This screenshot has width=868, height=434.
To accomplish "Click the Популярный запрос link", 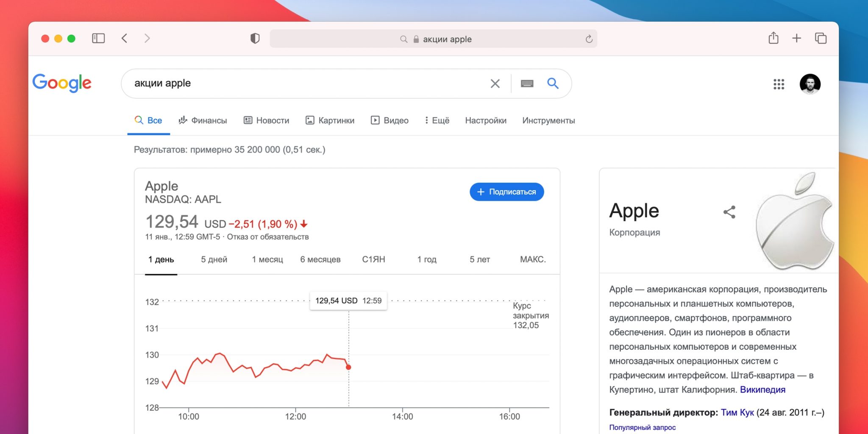I will coord(643,427).
